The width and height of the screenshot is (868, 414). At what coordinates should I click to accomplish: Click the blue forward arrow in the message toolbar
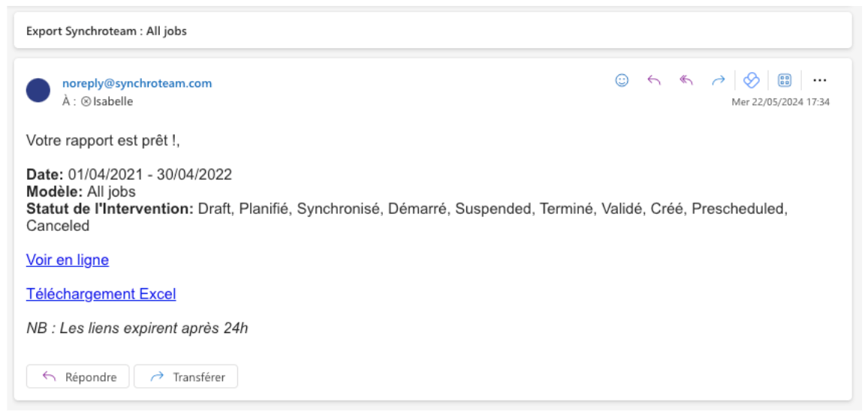coord(718,81)
